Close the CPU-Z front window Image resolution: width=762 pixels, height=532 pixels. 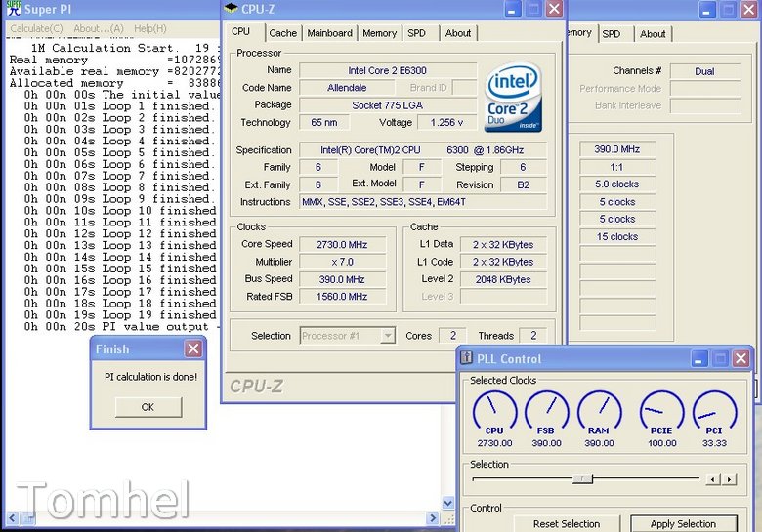click(554, 9)
